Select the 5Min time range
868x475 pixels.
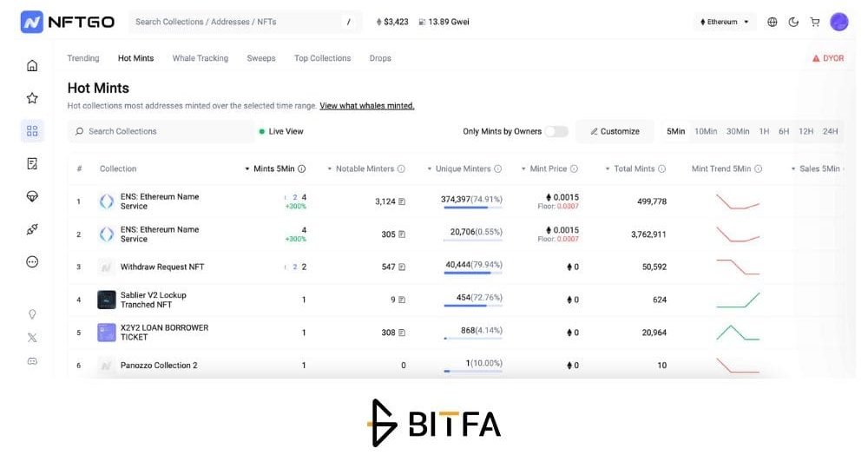pos(676,131)
